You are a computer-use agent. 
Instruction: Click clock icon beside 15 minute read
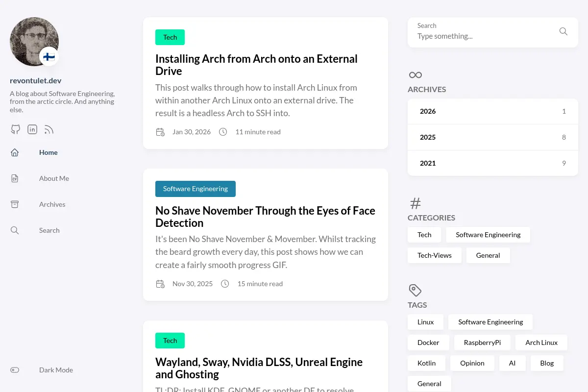pyautogui.click(x=225, y=284)
